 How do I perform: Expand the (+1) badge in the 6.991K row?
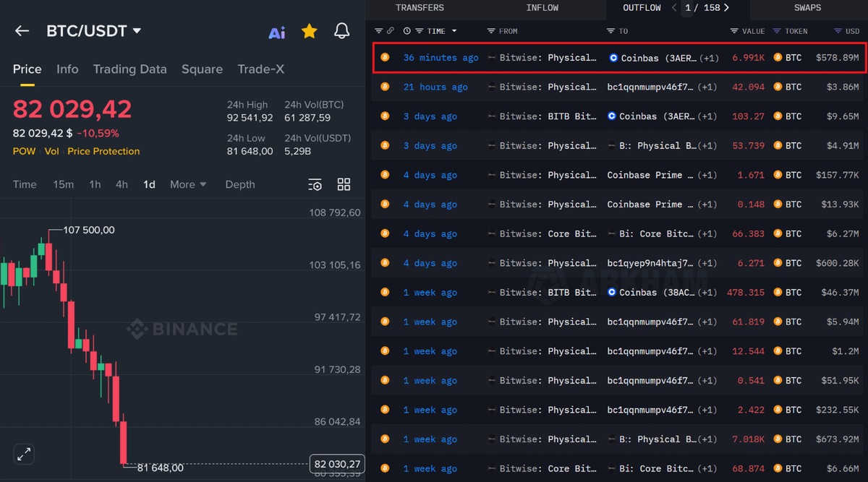(708, 58)
